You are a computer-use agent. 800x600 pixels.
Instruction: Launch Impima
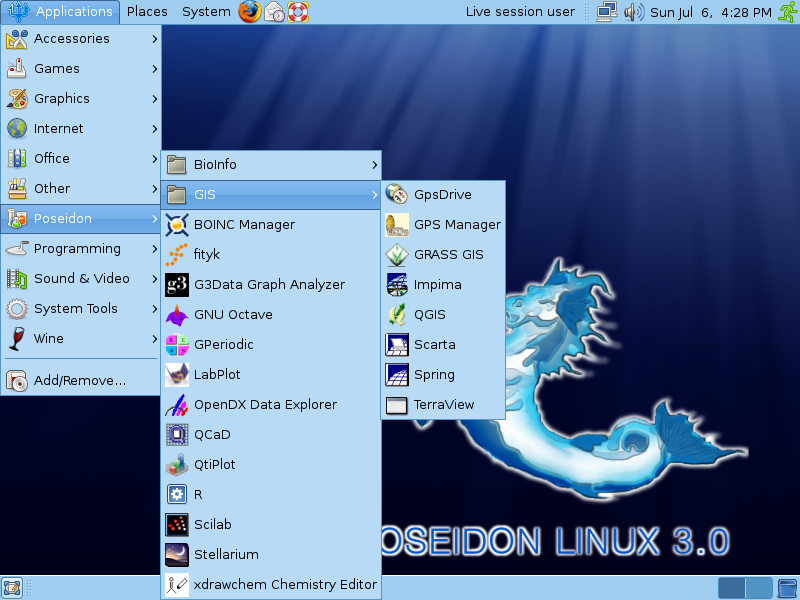[443, 285]
